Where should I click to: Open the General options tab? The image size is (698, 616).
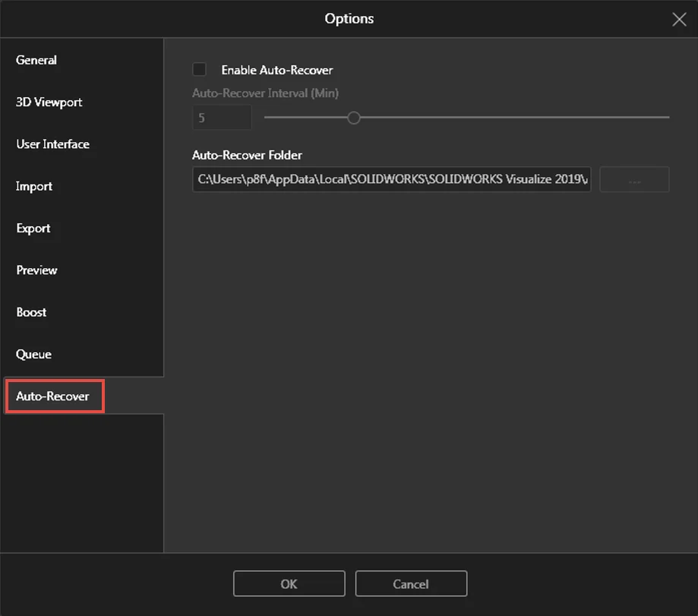[36, 60]
